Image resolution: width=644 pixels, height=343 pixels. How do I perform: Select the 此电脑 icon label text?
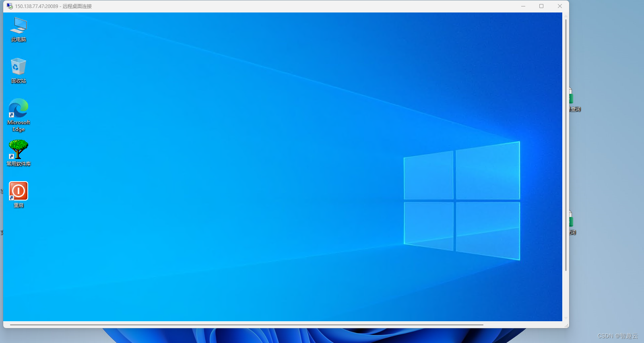19,39
